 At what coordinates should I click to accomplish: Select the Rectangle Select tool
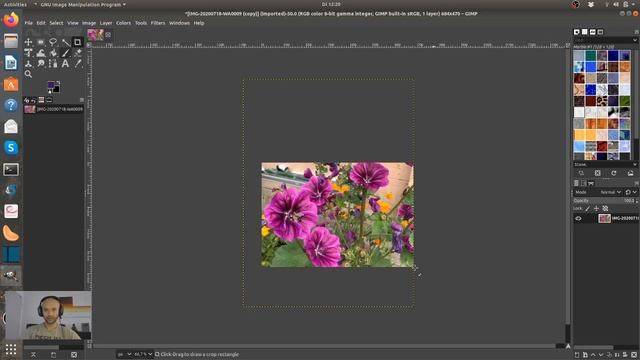[40, 42]
